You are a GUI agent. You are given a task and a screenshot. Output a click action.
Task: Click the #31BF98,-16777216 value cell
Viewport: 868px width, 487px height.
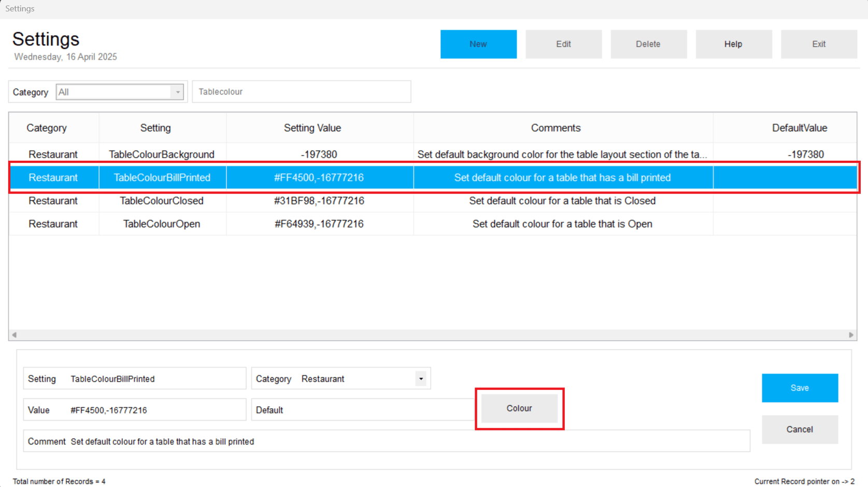click(319, 201)
